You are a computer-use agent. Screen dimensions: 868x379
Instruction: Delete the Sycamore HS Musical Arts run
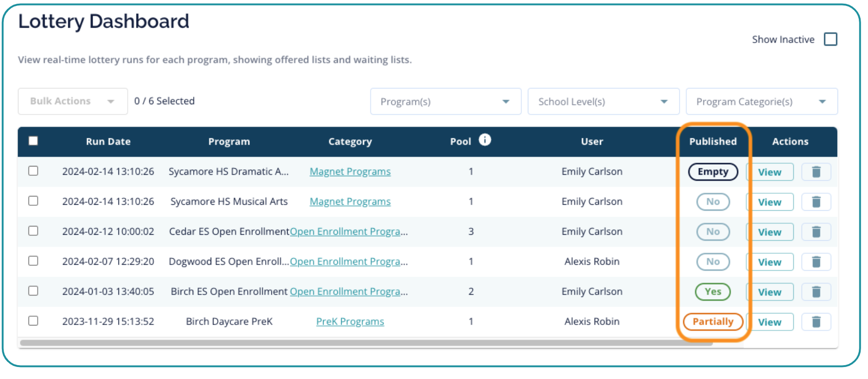pyautogui.click(x=815, y=202)
